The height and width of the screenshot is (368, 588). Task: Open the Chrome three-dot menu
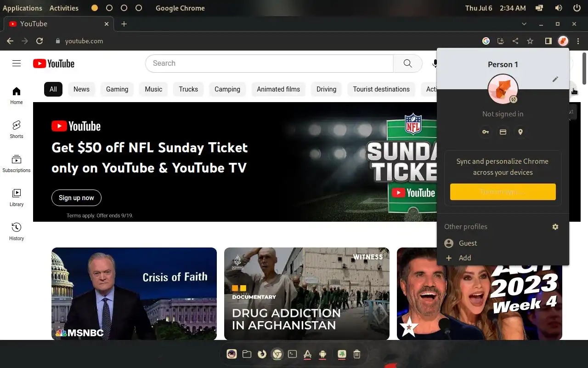tap(578, 41)
